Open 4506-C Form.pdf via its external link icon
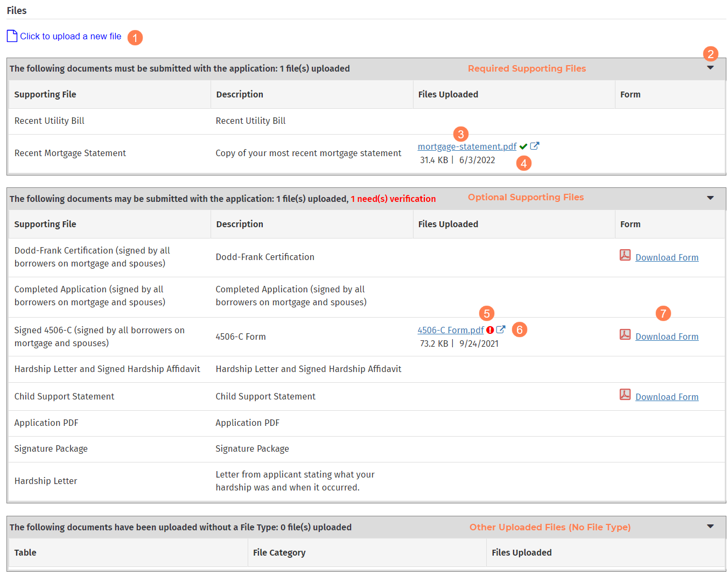Image resolution: width=728 pixels, height=582 pixels. coord(501,329)
